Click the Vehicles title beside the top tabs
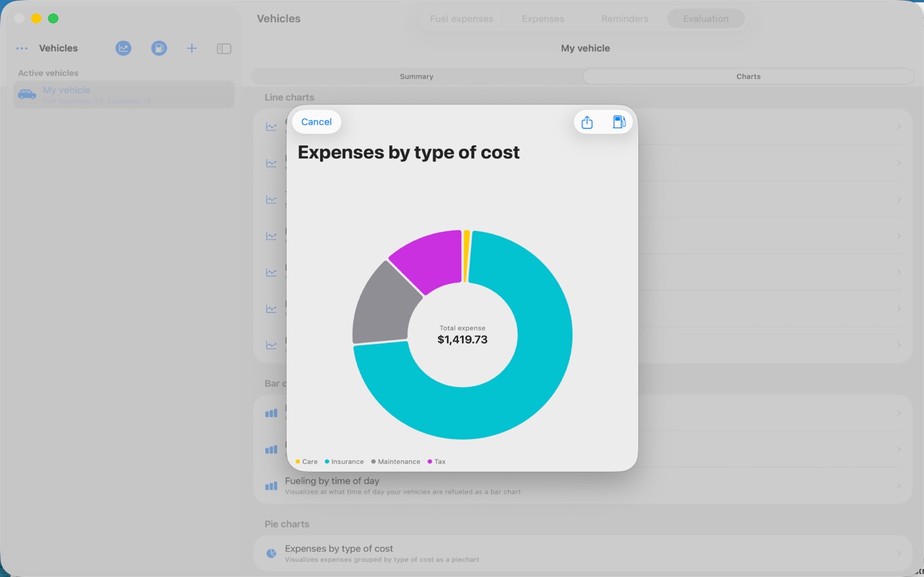This screenshot has width=924, height=577. point(279,19)
